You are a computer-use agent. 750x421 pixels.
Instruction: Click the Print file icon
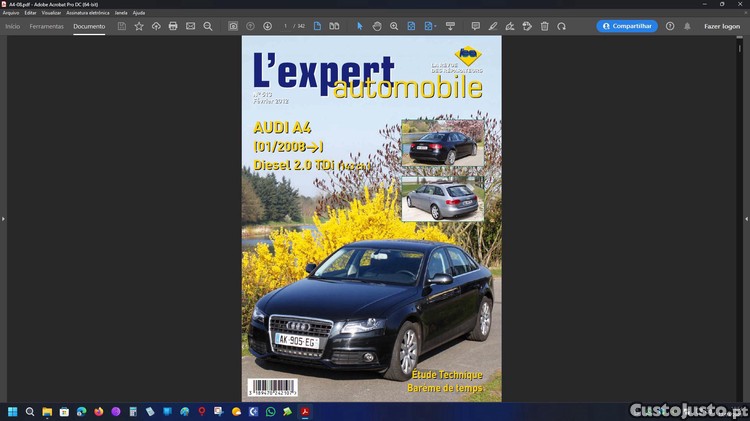pos(173,26)
